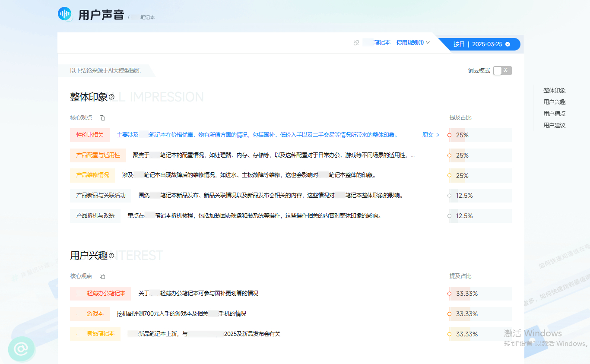Viewport: 590px width, 364px height.
Task: Select the 产品配置与适用性 tag
Action: pyautogui.click(x=98, y=155)
